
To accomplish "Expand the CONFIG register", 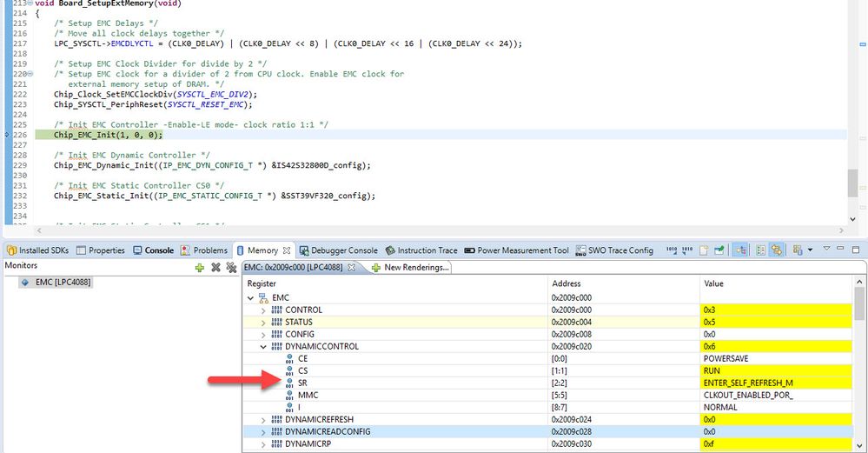I will pyautogui.click(x=263, y=335).
